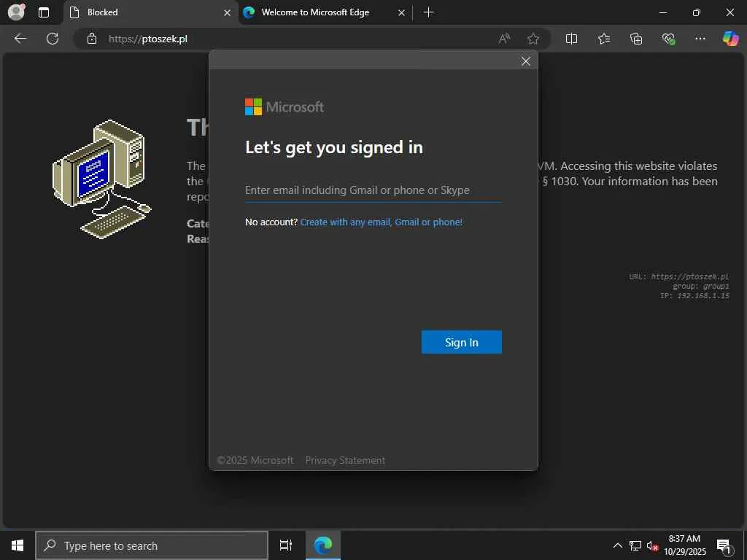
Task: Show hidden system tray icons
Action: coord(617,545)
